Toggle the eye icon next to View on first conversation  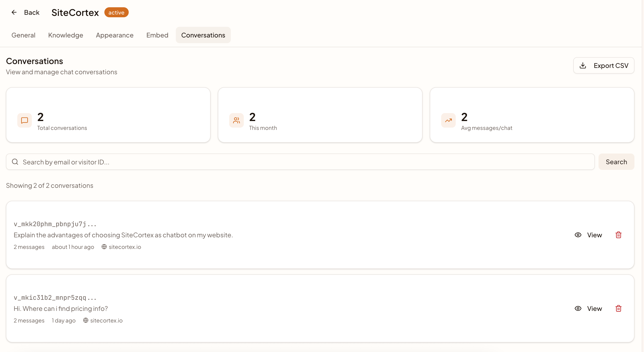[578, 235]
